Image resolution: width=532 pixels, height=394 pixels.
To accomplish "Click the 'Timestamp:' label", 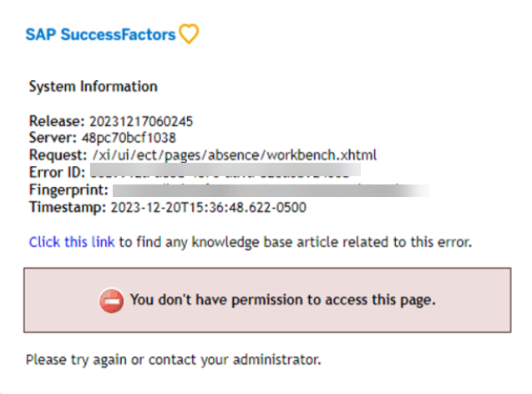I will click(68, 207).
